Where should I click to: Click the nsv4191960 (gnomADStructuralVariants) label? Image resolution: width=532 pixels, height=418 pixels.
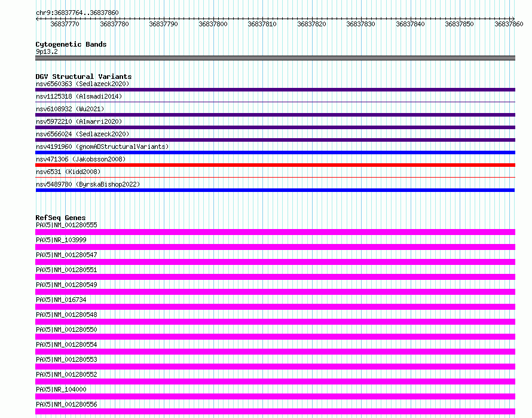click(102, 147)
